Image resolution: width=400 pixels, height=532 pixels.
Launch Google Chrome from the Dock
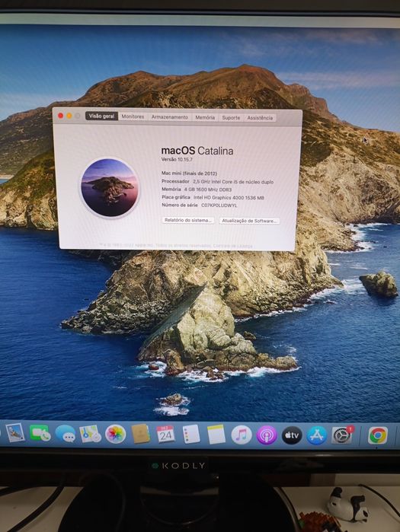click(x=378, y=435)
